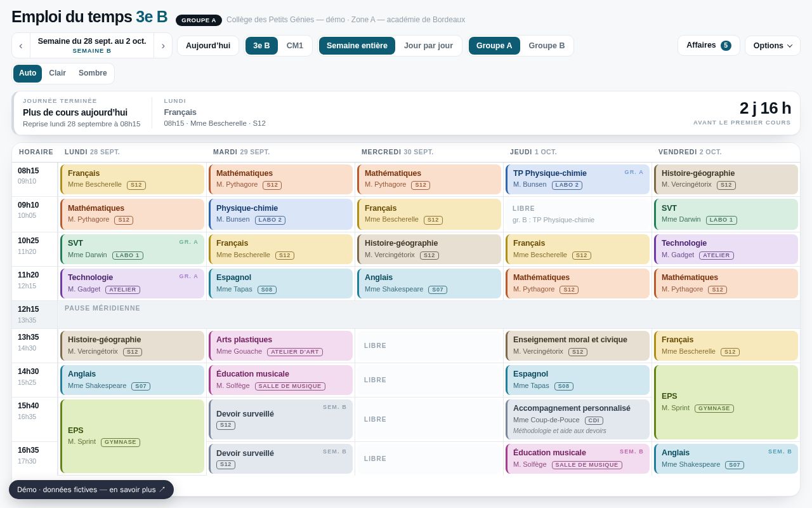Open the 'en savoir plus' demo link
Screen dimensions: 812x508
[91, 490]
